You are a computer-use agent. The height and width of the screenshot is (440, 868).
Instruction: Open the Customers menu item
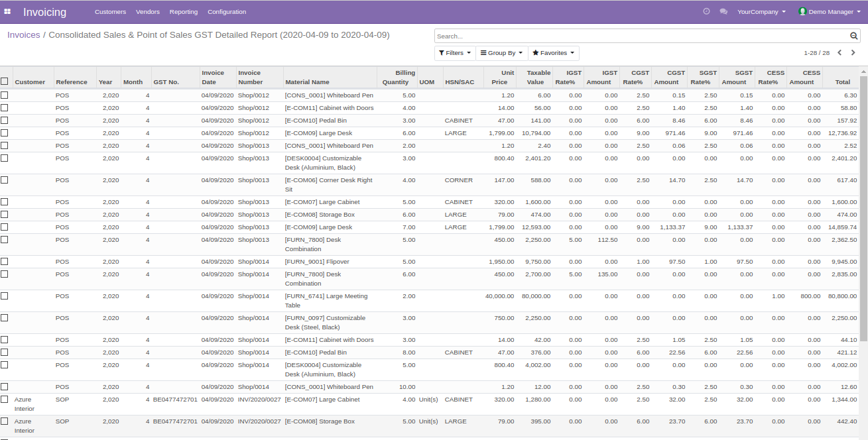point(110,11)
